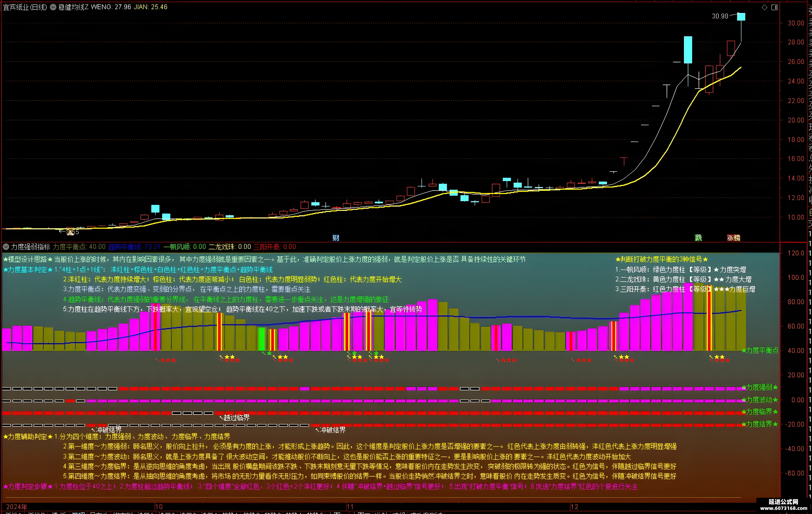The image size is (812, 514).
Task: Click the 30.98 high price label
Action: [x=720, y=16]
